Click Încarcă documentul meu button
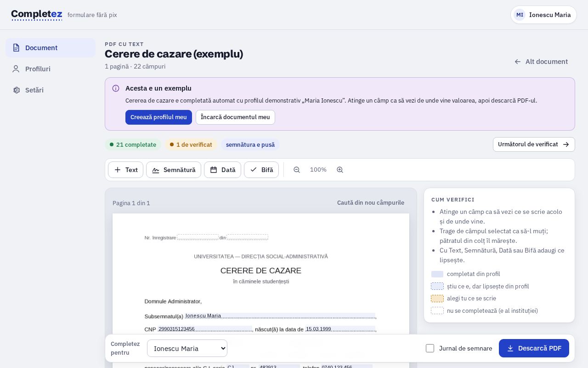Viewport: 588px width, 368px height. tap(235, 117)
